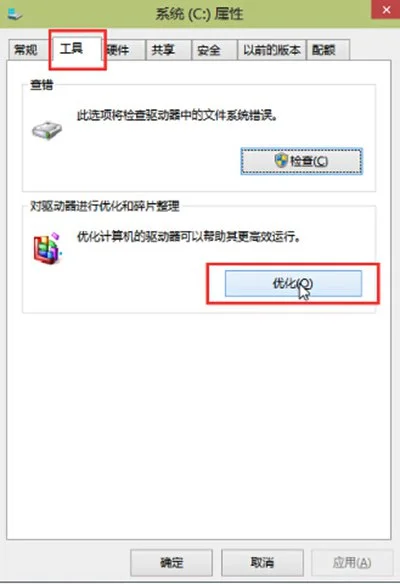The image size is (400, 584).
Task: Click the 对驱动器进行优化和碎片整理 group heading
Action: pyautogui.click(x=105, y=206)
